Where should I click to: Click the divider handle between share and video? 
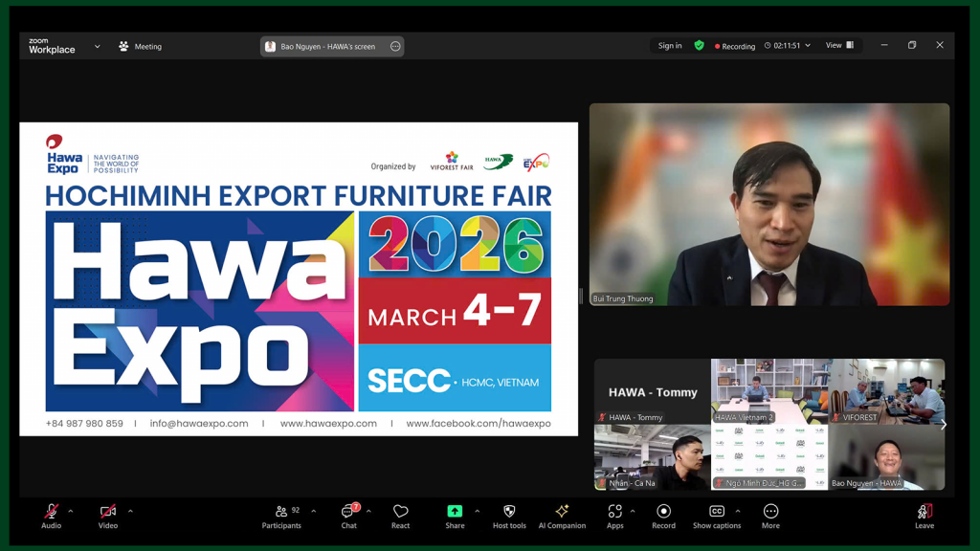tap(581, 296)
